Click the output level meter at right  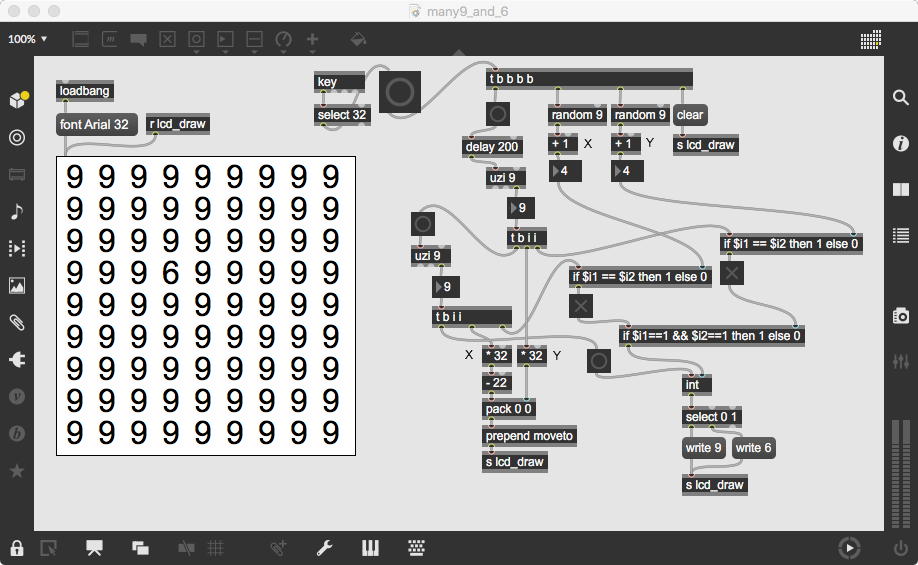click(900, 474)
